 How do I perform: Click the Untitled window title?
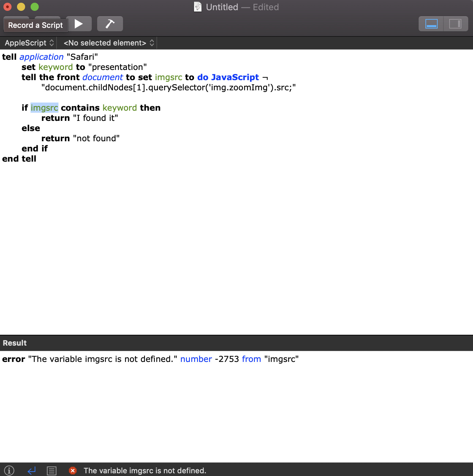point(222,7)
